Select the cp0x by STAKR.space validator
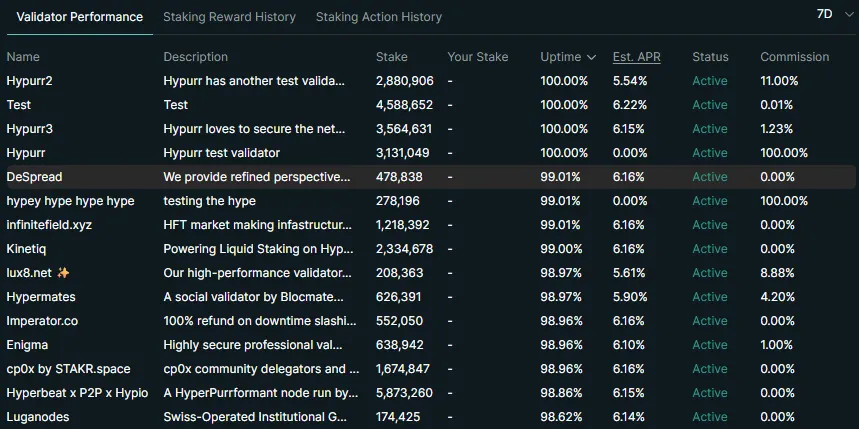The width and height of the screenshot is (859, 429). (x=68, y=369)
